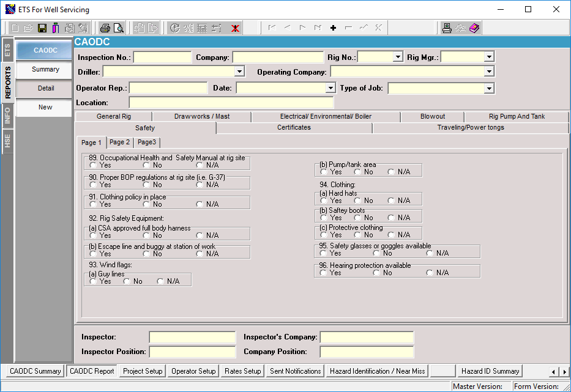Click the Inspector Position input field
The image size is (571, 392).
[192, 352]
